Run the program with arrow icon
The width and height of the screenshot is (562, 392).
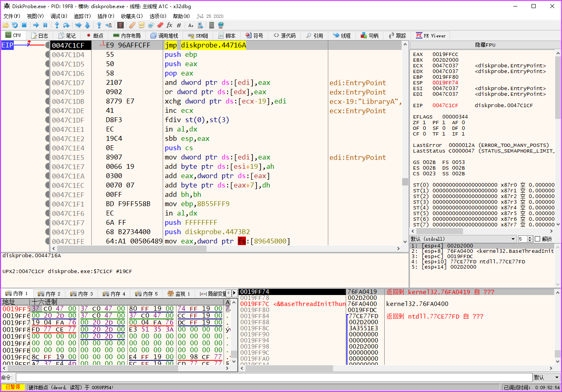point(36,25)
